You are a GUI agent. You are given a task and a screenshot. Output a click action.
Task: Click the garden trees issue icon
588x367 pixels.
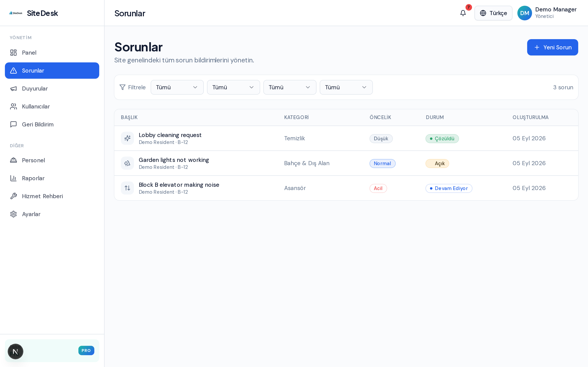click(127, 163)
